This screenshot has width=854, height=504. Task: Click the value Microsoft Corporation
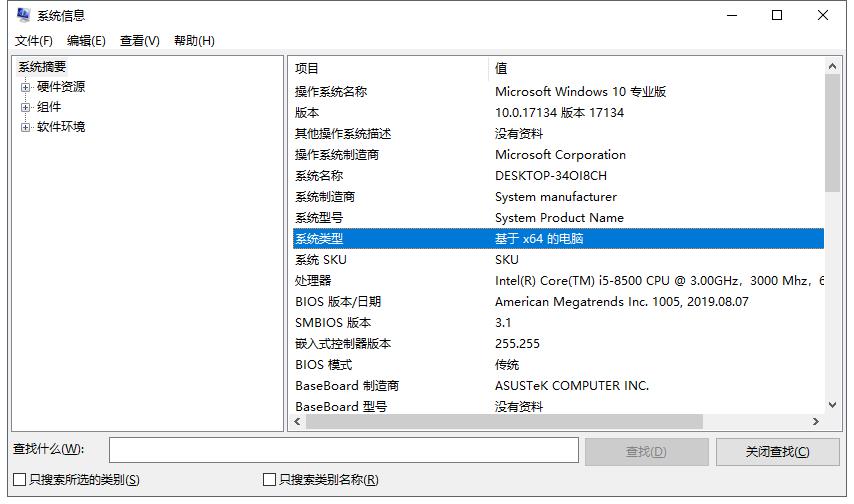(560, 155)
